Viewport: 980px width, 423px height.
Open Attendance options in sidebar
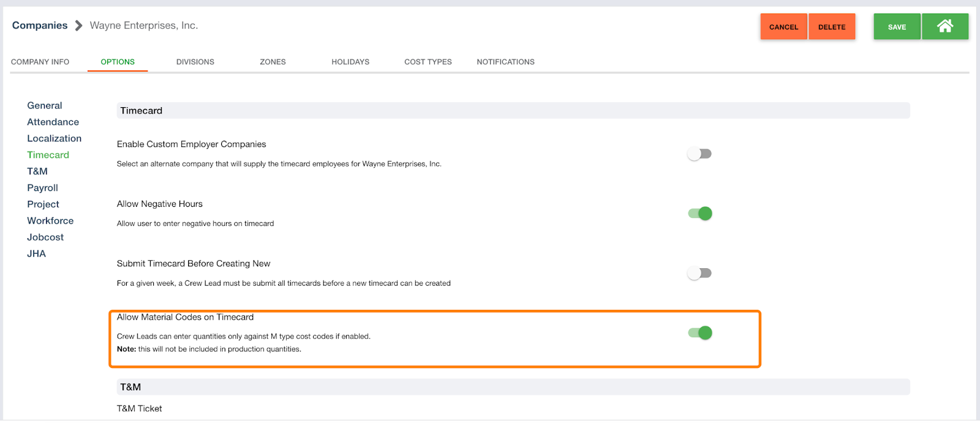53,122
